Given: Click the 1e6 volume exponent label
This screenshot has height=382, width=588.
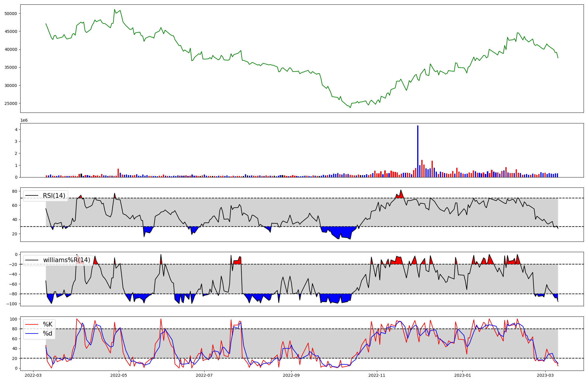Looking at the screenshot, I should 24,120.
